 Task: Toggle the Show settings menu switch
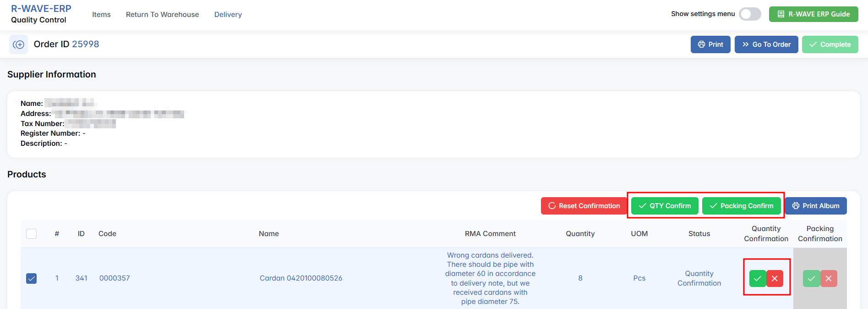tap(750, 14)
